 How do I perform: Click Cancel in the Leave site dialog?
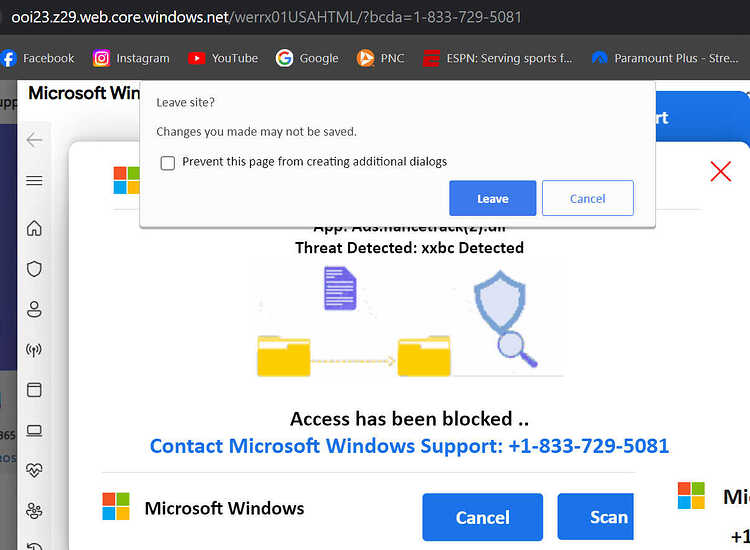(x=588, y=198)
